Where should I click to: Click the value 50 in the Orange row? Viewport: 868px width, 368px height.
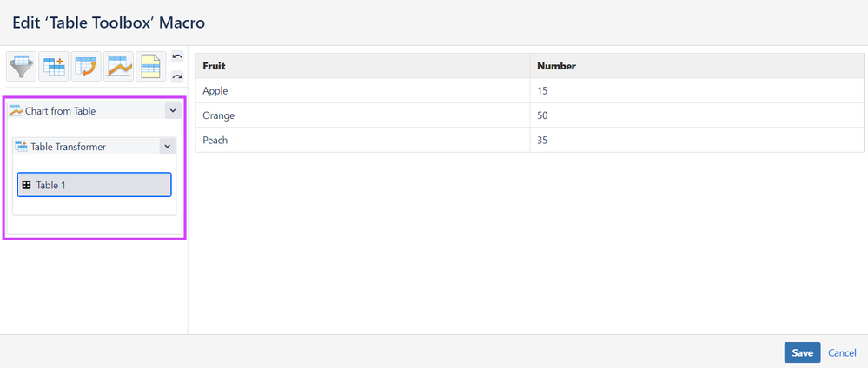[x=543, y=115]
